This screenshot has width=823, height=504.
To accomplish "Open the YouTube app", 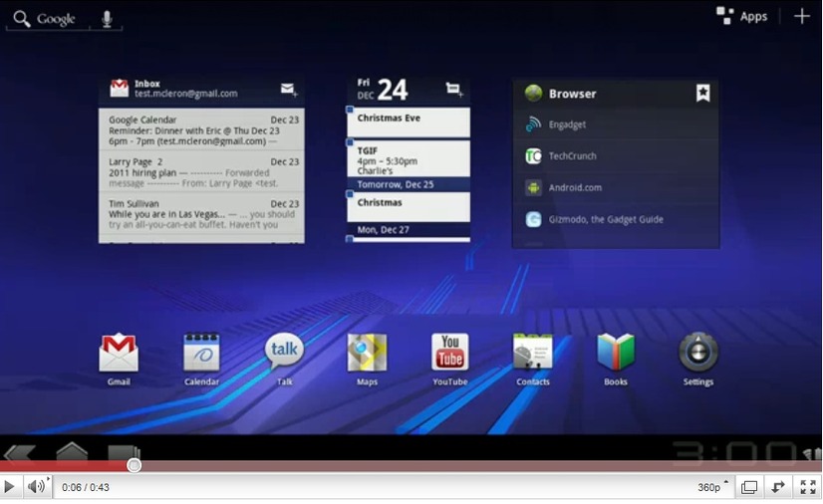I will tap(449, 352).
